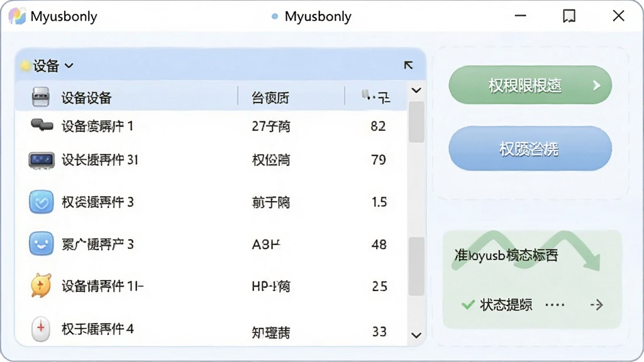Click the blue smiley icon in row 48

pos(42,244)
